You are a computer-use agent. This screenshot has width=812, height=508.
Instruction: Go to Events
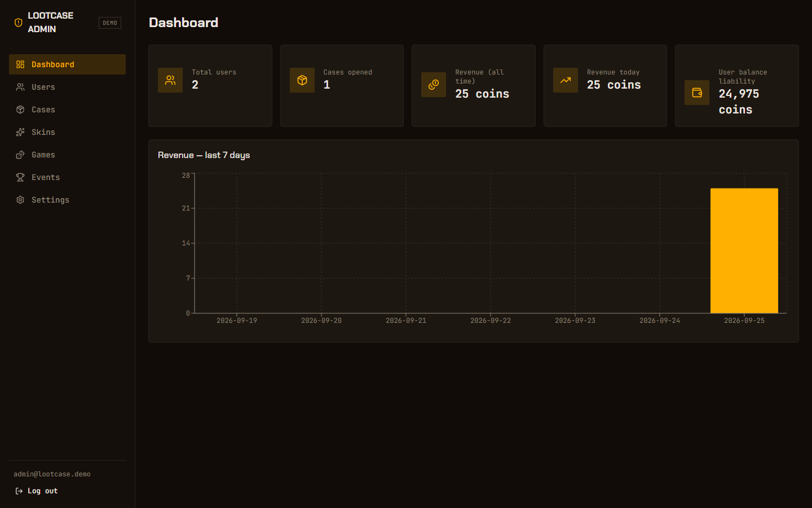pos(67,177)
